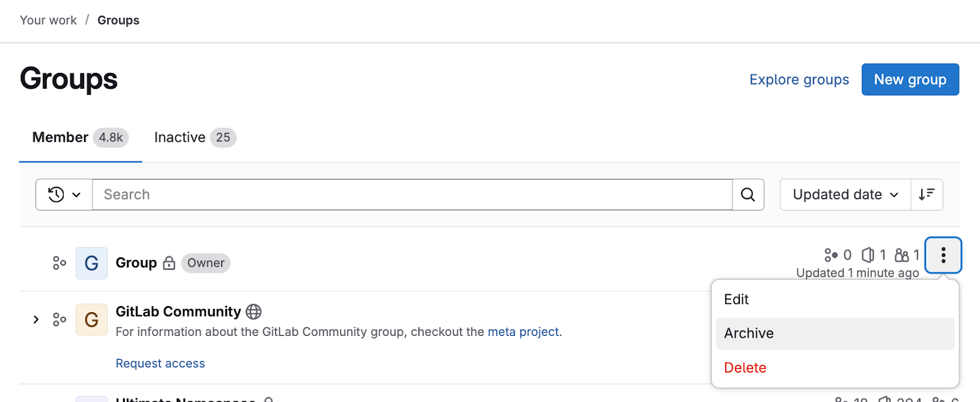Screen dimensions: 980x402
Task: Open the Explore groups link
Action: (x=799, y=80)
